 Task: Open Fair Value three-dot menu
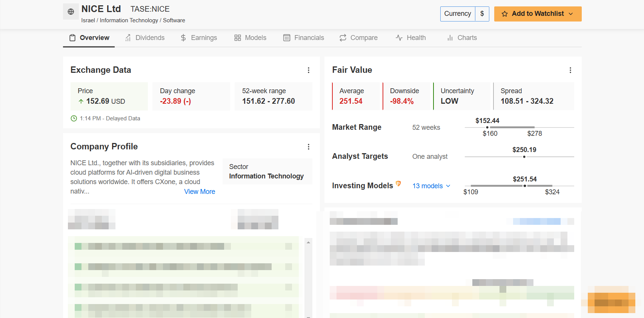(x=570, y=70)
